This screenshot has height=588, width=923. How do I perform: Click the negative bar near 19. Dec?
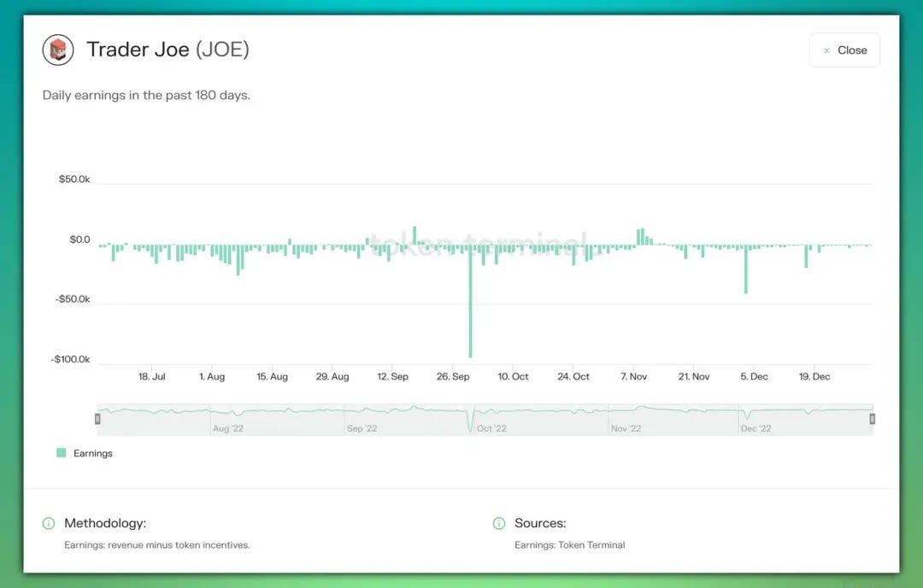coord(807,256)
